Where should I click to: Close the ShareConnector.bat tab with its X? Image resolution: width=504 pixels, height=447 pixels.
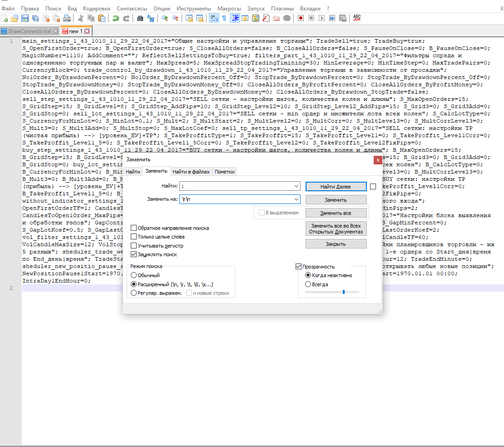(x=55, y=31)
